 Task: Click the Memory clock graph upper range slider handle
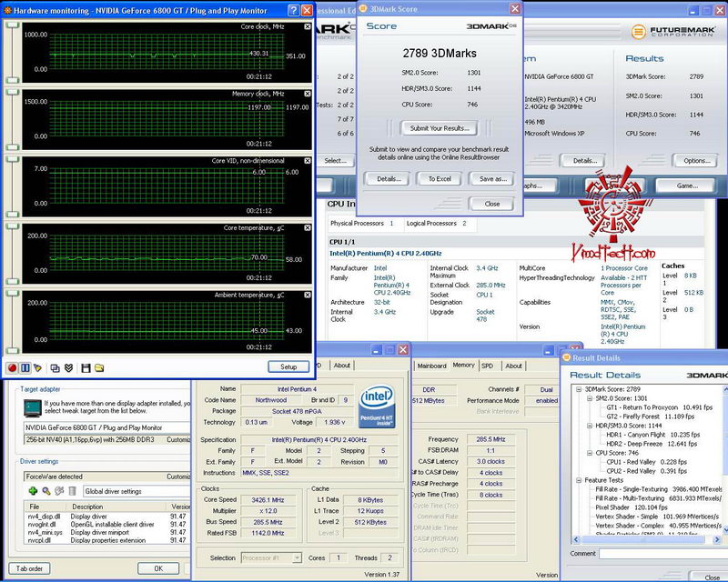[x=13, y=93]
